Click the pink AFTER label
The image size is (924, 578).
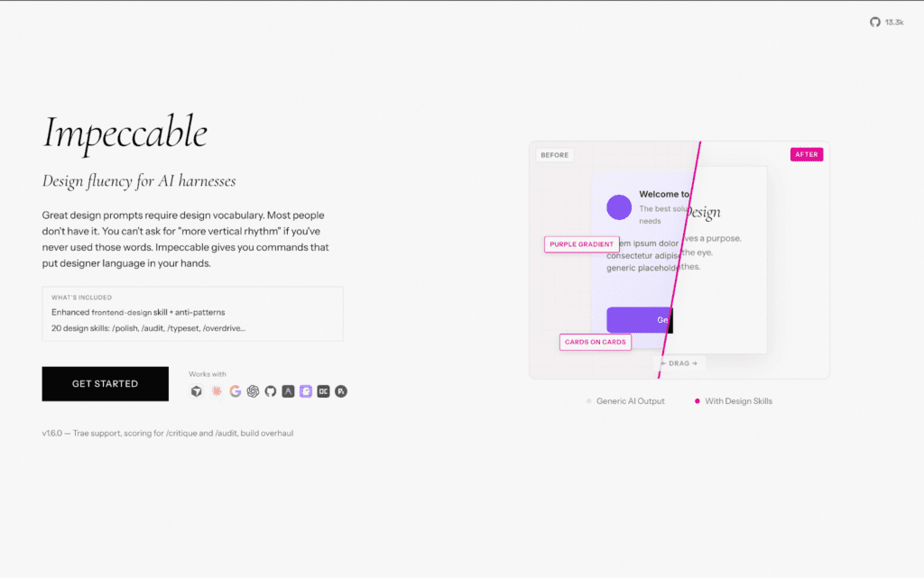(807, 154)
